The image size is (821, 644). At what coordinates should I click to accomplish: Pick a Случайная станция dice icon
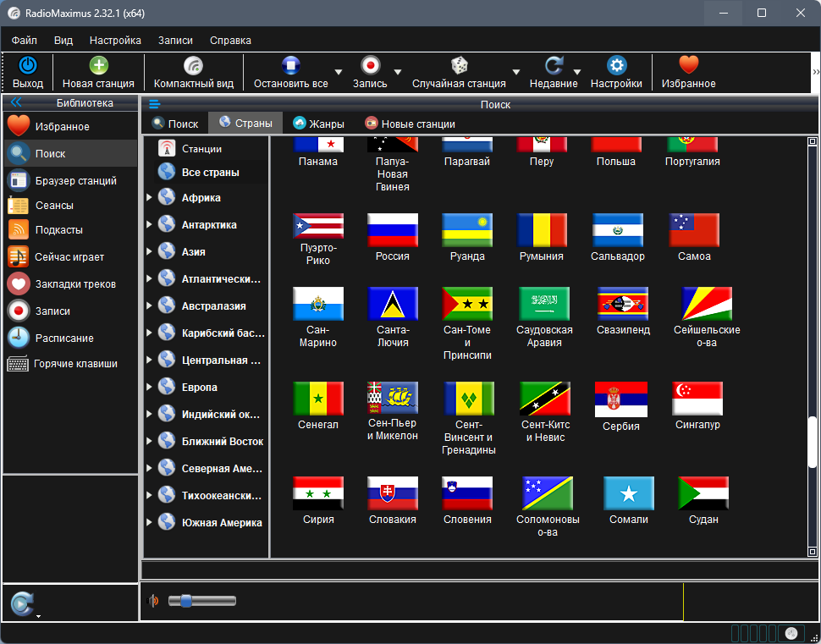coord(460,65)
